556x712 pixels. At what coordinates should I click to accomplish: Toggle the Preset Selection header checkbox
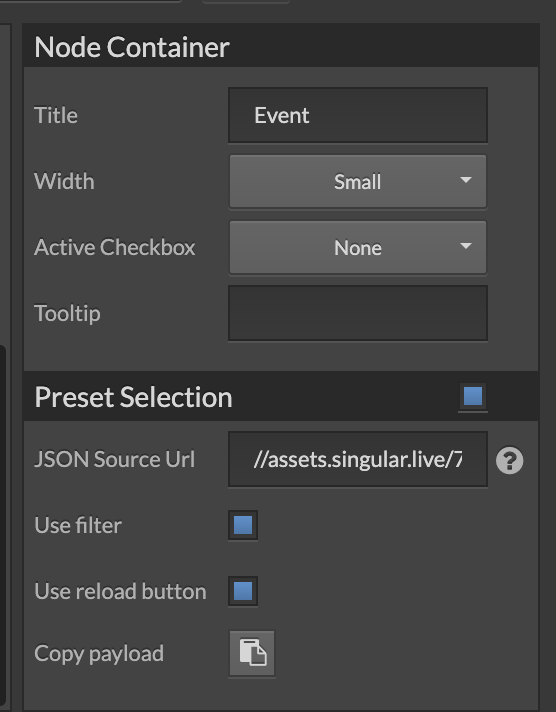[x=473, y=396]
